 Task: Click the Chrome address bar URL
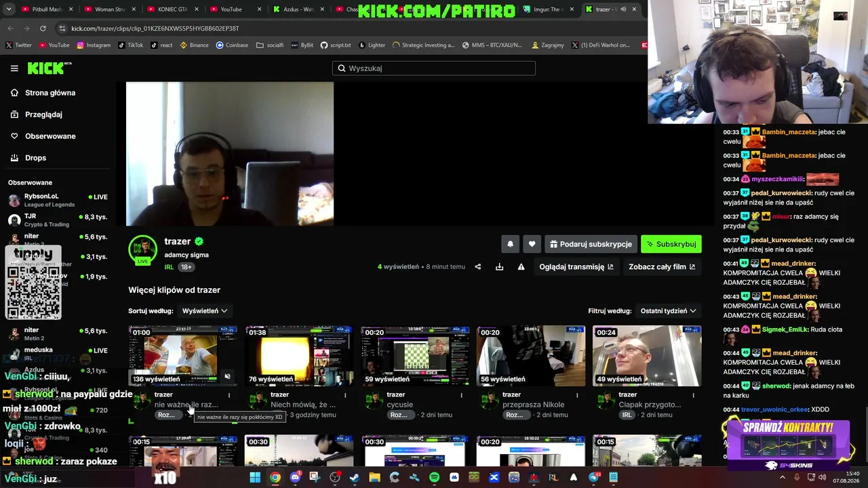click(155, 28)
